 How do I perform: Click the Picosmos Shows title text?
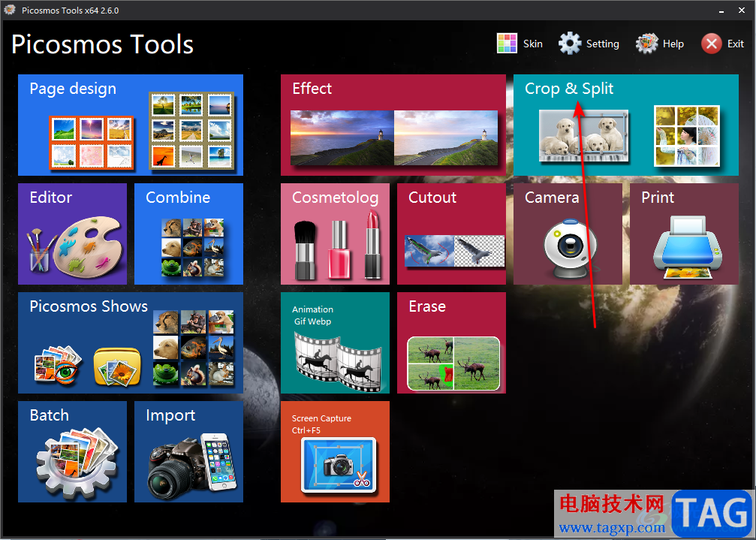89,306
